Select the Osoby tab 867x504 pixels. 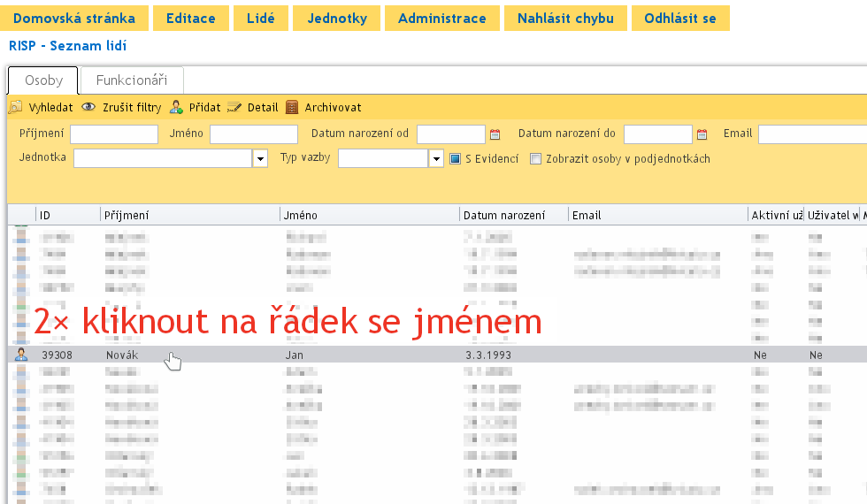tap(43, 80)
